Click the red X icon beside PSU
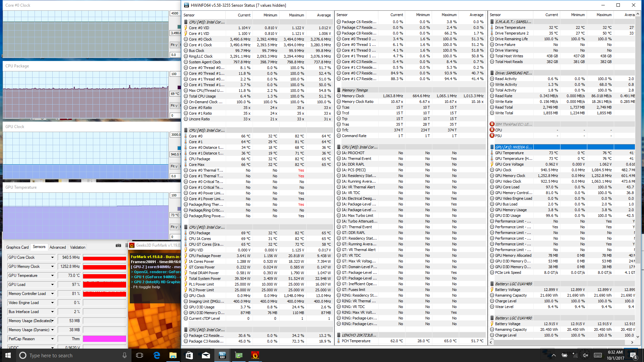This screenshot has height=362, width=644. [492, 135]
